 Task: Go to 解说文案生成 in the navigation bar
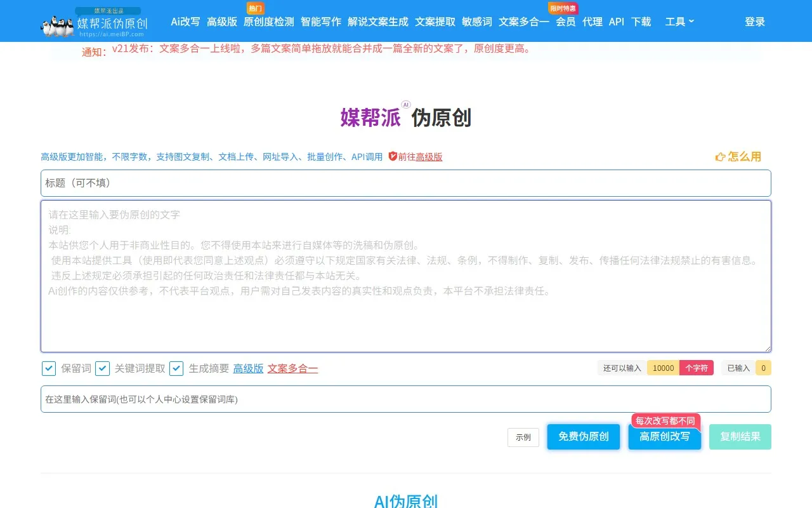pos(378,22)
